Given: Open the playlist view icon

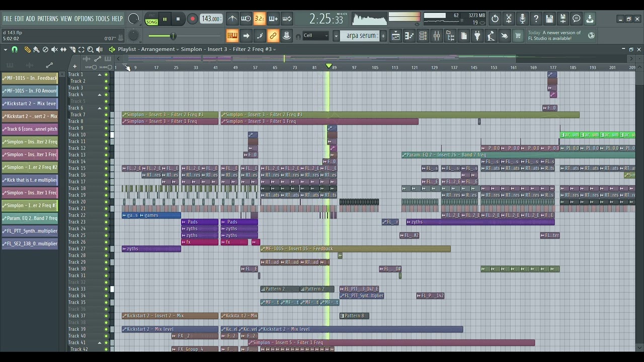Looking at the screenshot, I should click(395, 36).
